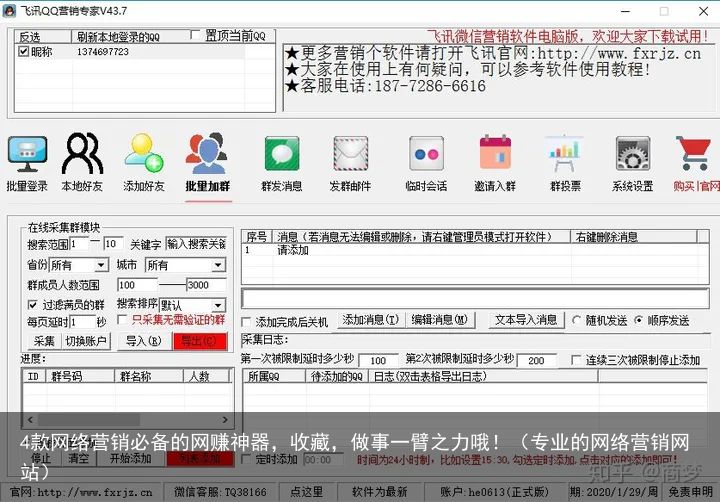Screen dimensions: 720x502
Task: Click minimum group members field 100
Action: tap(137, 285)
